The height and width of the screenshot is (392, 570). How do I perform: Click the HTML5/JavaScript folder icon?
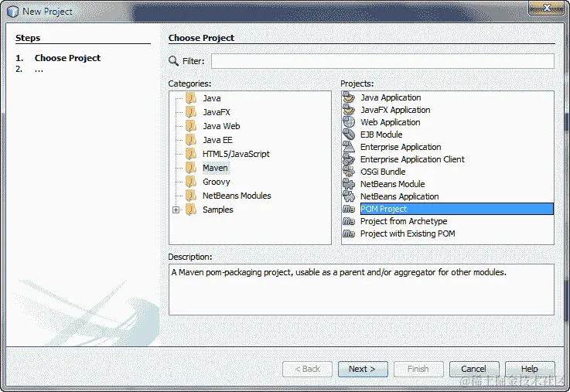(x=191, y=154)
